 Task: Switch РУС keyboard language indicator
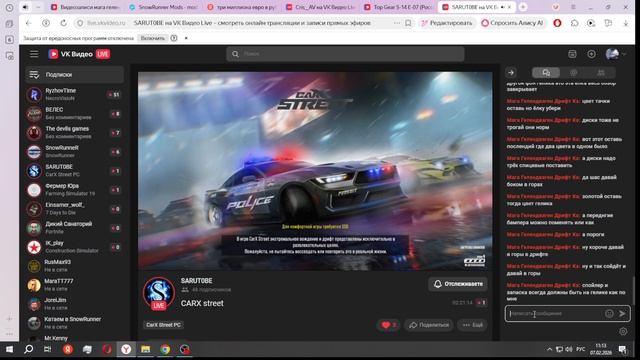(x=581, y=349)
